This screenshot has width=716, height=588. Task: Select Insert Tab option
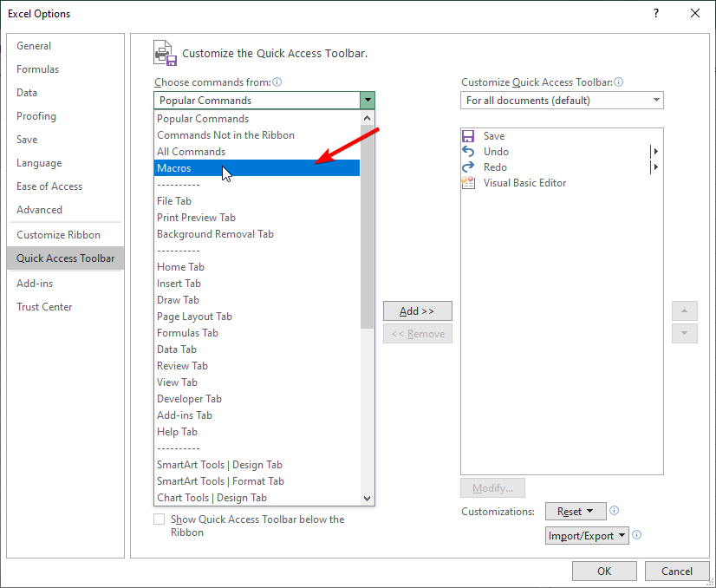(x=257, y=284)
